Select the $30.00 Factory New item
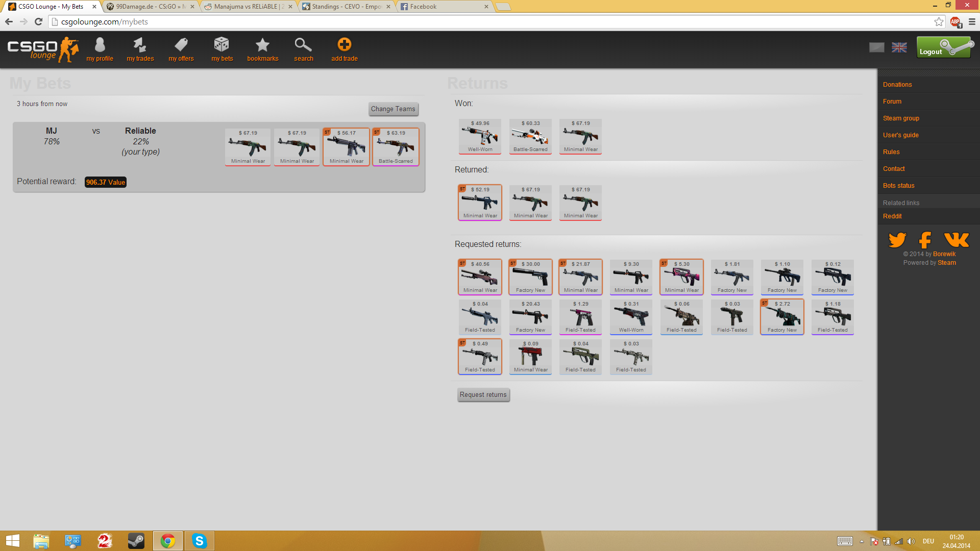980x551 pixels. tap(530, 277)
